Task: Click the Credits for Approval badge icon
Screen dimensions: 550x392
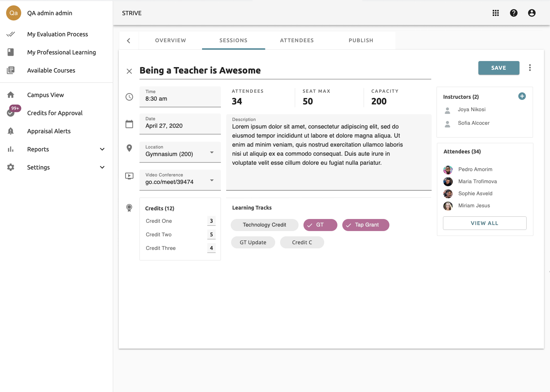Action: click(x=11, y=113)
